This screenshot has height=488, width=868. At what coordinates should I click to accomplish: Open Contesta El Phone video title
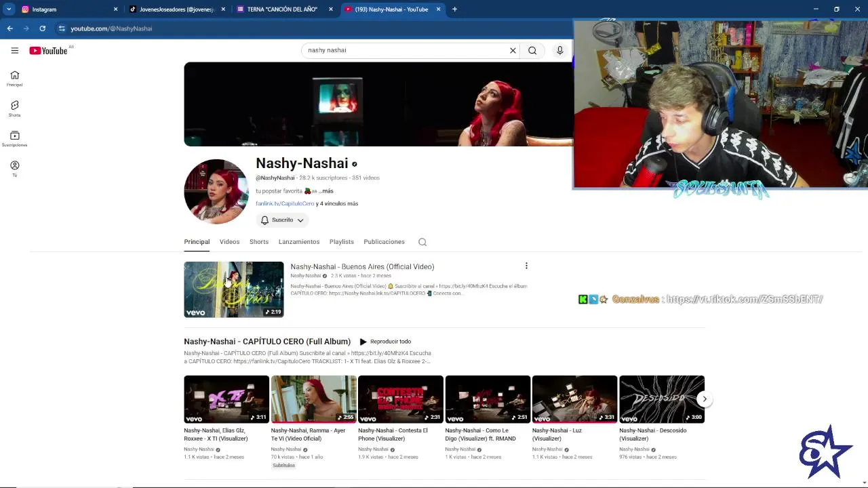[x=393, y=434]
